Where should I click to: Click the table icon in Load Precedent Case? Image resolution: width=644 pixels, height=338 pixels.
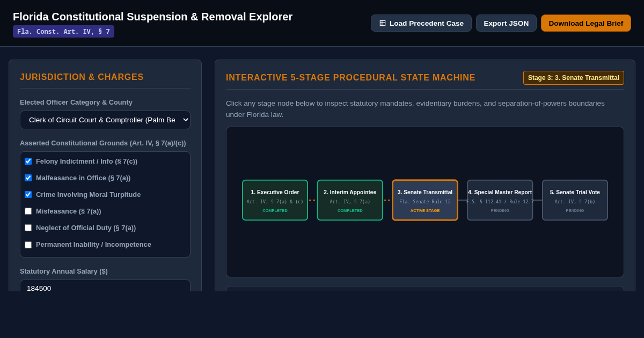pos(383,23)
